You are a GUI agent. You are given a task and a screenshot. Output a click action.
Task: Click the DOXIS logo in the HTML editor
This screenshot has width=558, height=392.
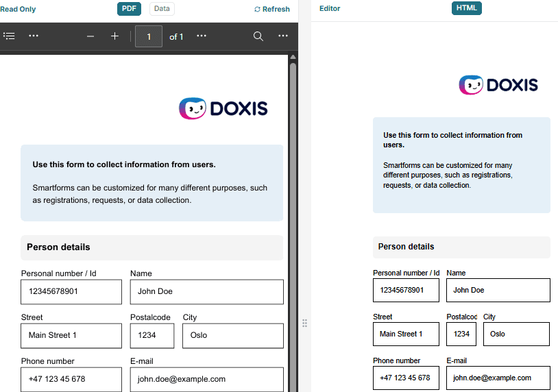498,85
